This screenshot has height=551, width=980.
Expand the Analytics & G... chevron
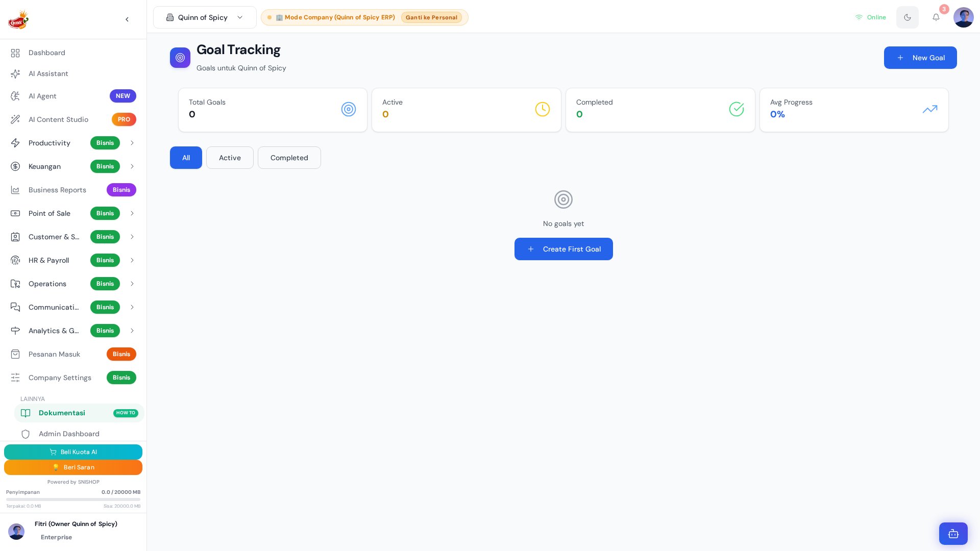pos(132,331)
